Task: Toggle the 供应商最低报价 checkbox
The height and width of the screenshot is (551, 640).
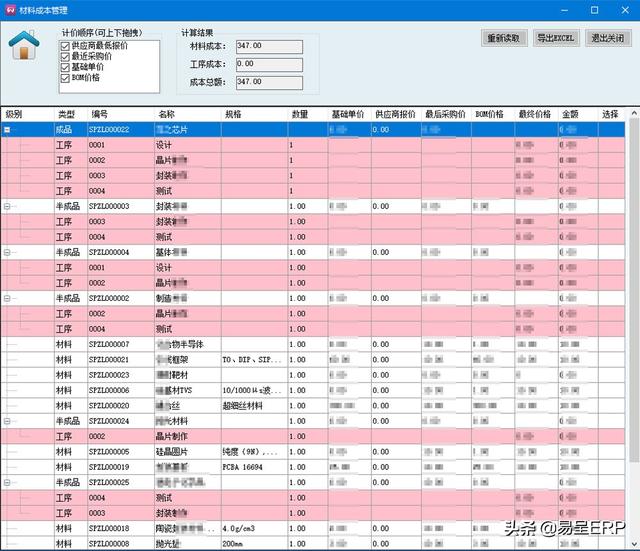Action: pyautogui.click(x=65, y=47)
